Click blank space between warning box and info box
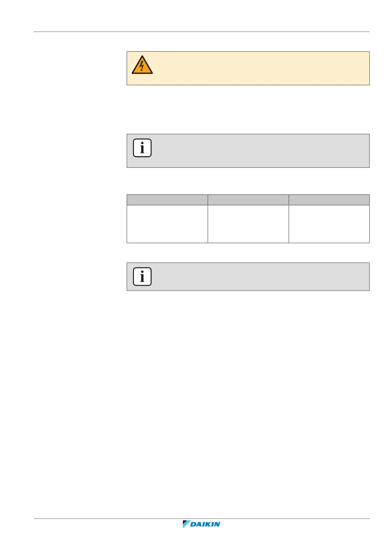 pos(248,110)
